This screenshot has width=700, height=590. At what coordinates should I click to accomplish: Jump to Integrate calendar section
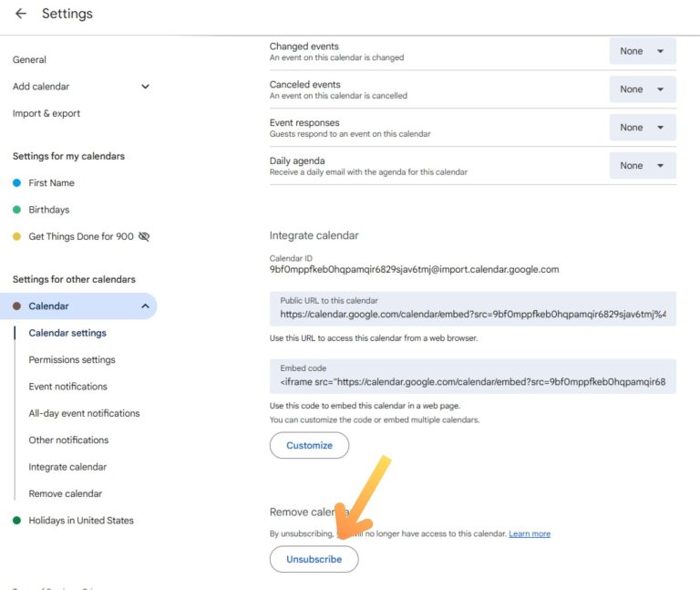coord(67,467)
